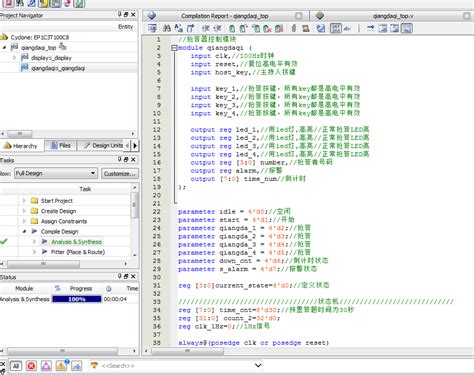
Task: Click the Task column header
Action: [x=85, y=189]
